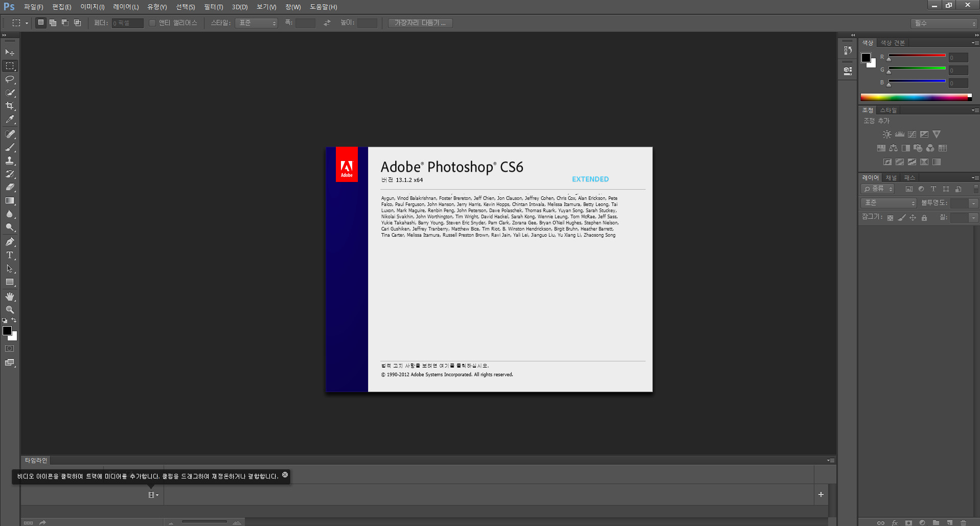Pick a color from the color spectrum ramp
Viewport: 980px width, 526px height.
point(916,97)
